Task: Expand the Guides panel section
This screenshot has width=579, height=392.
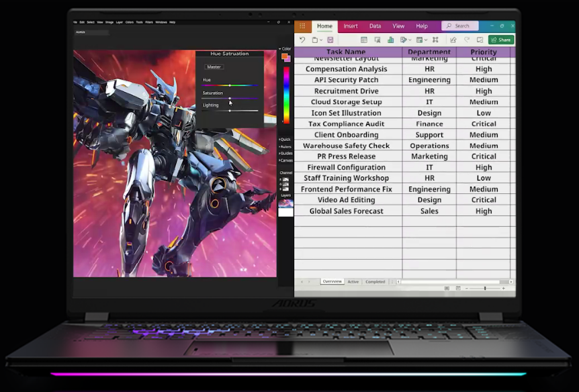Action: pos(285,153)
